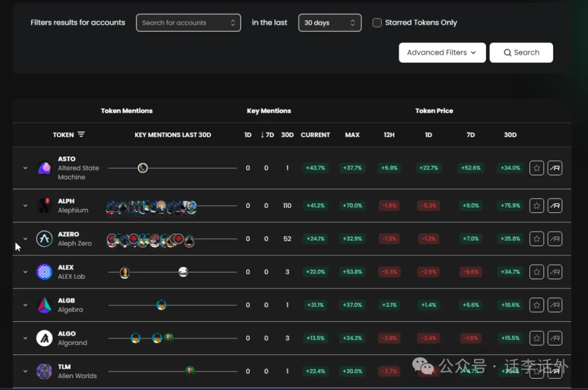Expand the ALGO row
Viewport: 588px width, 390px height.
pos(25,338)
